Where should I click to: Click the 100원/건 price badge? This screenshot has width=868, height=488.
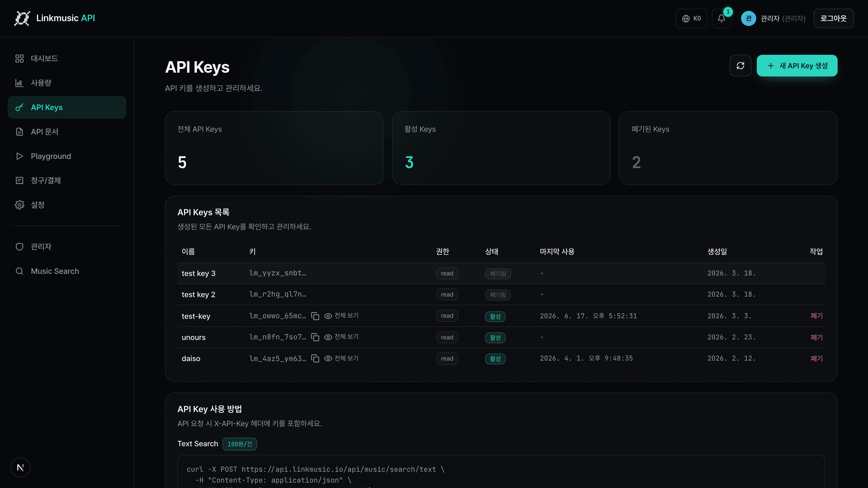240,444
